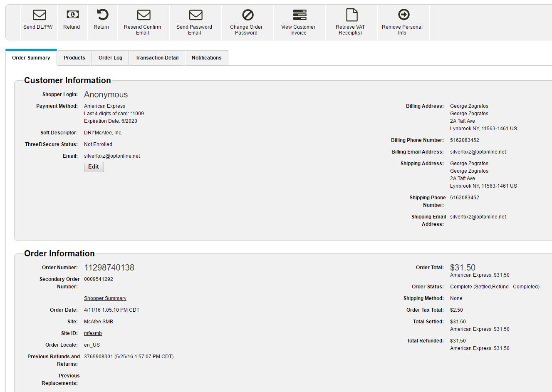Click the Remove Personal Info label

(x=402, y=30)
